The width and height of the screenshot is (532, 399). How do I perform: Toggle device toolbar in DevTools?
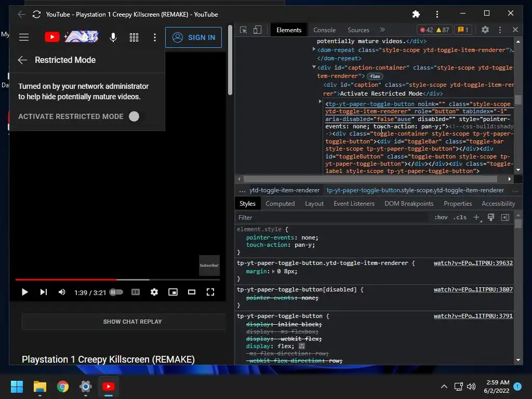[x=258, y=30]
